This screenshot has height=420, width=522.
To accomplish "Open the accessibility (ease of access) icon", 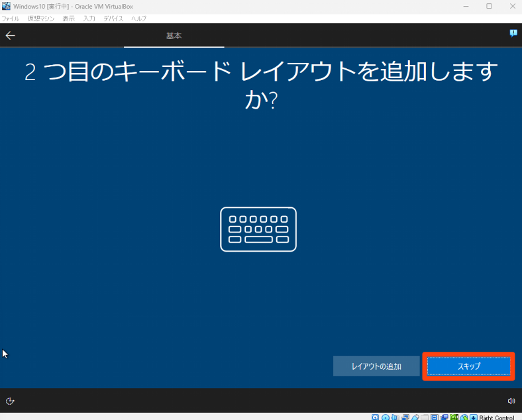I will coord(10,401).
